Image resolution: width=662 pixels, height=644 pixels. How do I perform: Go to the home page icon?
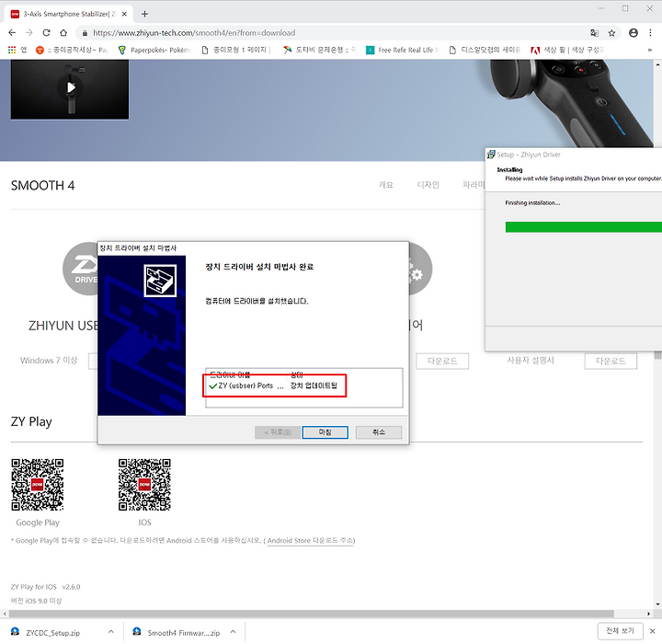[x=63, y=33]
